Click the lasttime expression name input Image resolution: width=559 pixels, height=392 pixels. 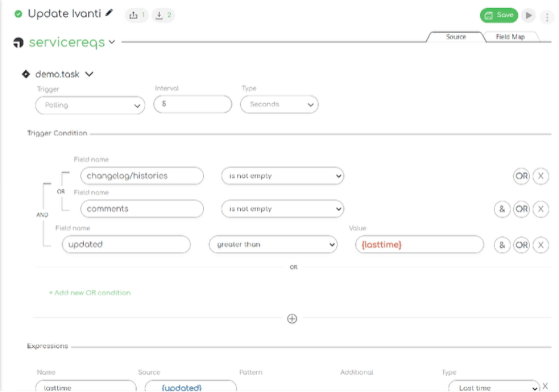click(86, 386)
